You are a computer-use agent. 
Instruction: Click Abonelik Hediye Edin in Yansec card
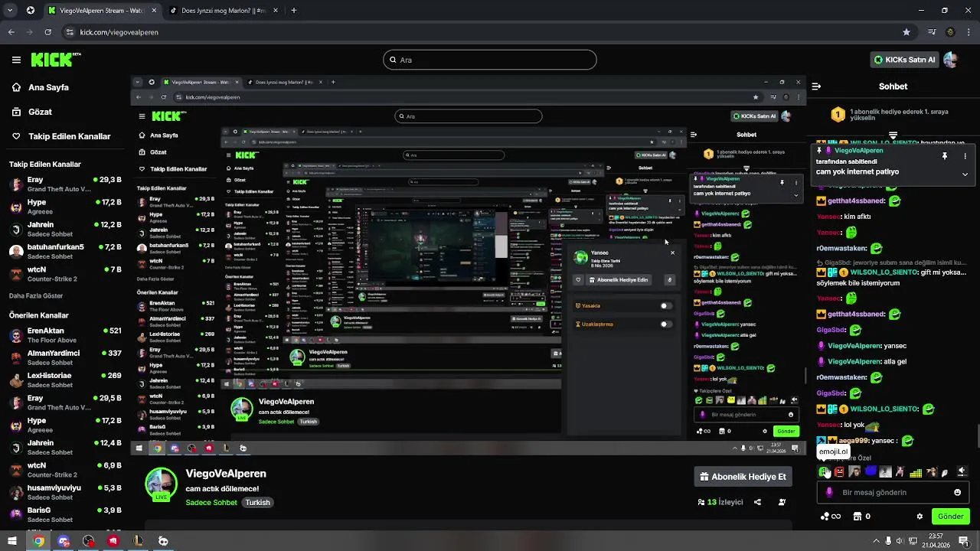coord(619,280)
